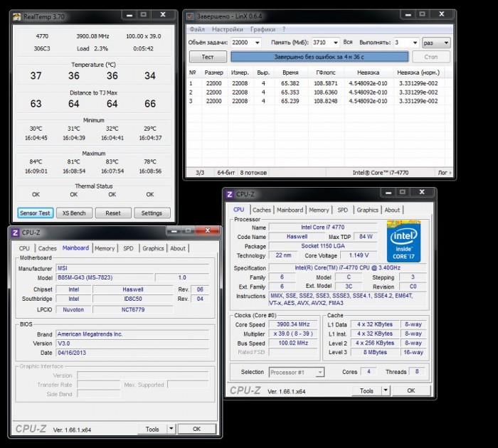Open the Графики menu in LinX
The height and width of the screenshot is (448, 498).
click(x=263, y=29)
